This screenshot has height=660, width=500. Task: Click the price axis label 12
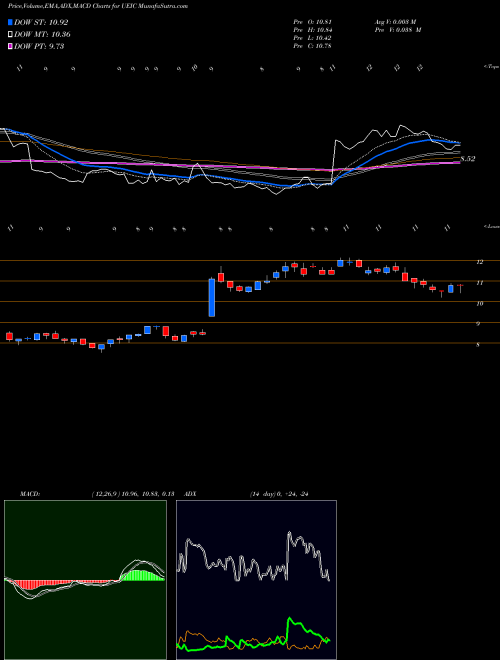click(x=479, y=262)
